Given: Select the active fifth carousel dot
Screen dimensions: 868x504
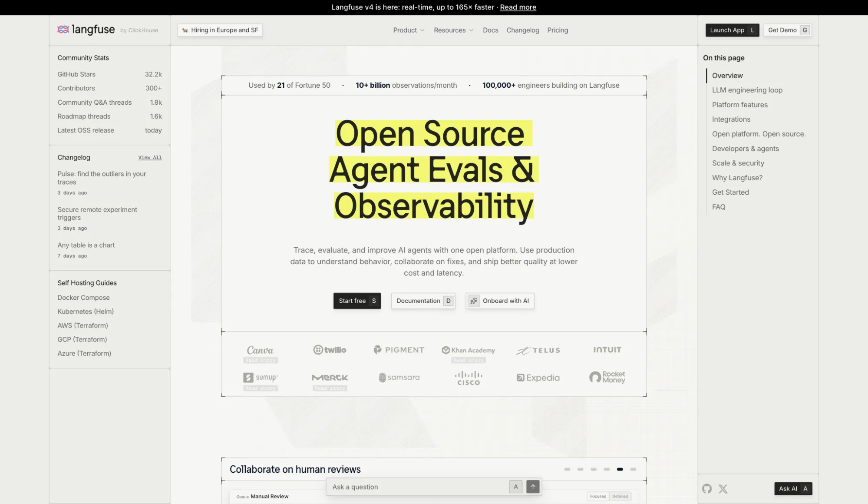Looking at the screenshot, I should point(620,469).
